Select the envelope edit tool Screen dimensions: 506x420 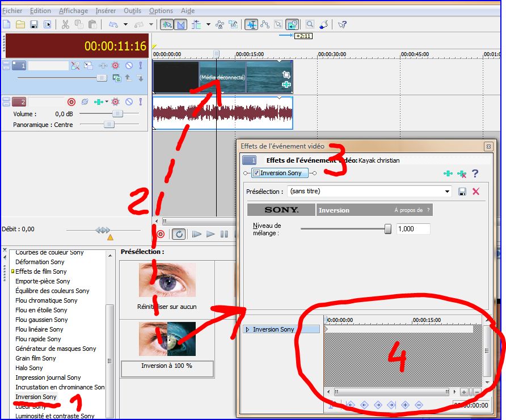(x=264, y=24)
